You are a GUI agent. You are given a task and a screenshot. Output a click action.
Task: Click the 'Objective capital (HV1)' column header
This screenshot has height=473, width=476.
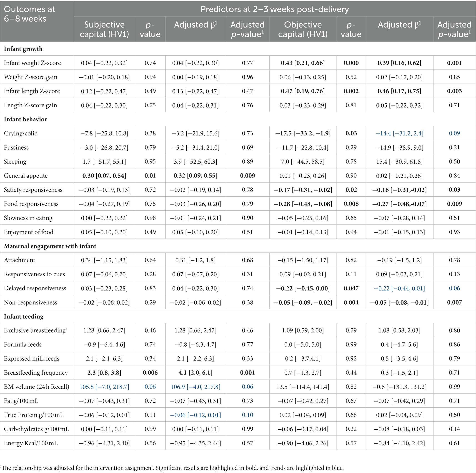coord(303,29)
